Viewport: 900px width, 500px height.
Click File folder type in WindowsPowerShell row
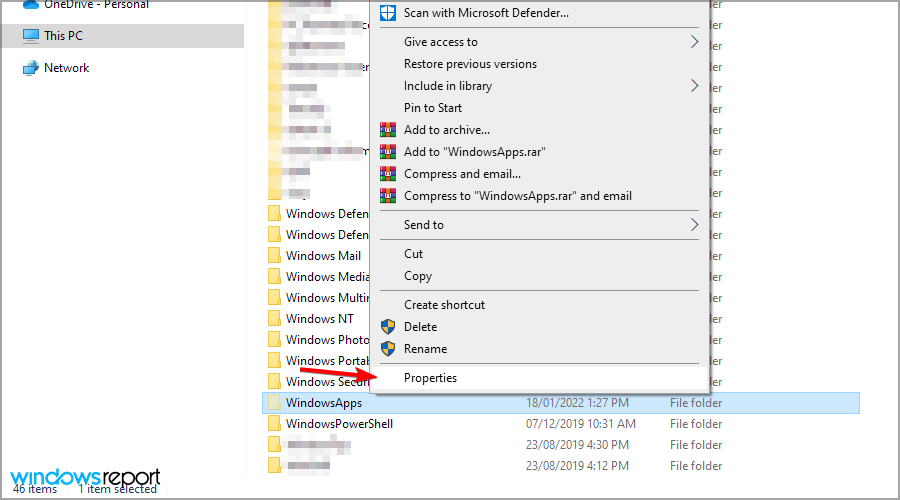pos(696,424)
